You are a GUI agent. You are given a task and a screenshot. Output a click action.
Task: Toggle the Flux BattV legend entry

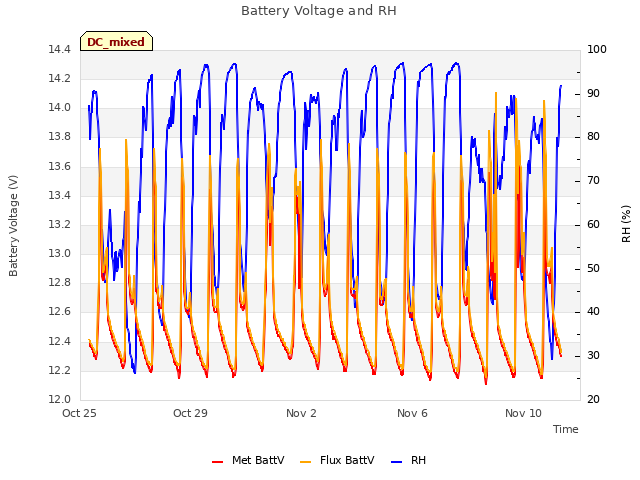tap(337, 460)
